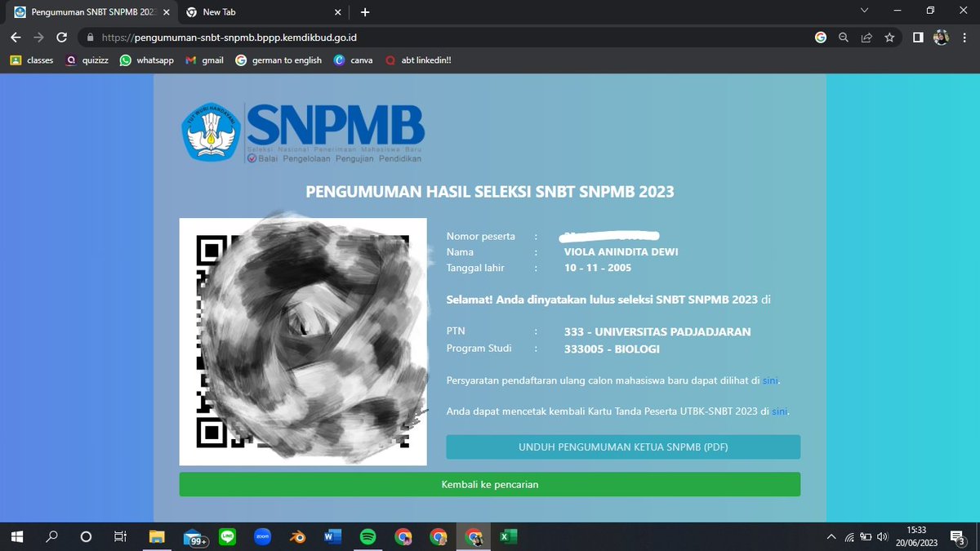
Task: Open the whatsapp bookmark
Action: click(146, 60)
